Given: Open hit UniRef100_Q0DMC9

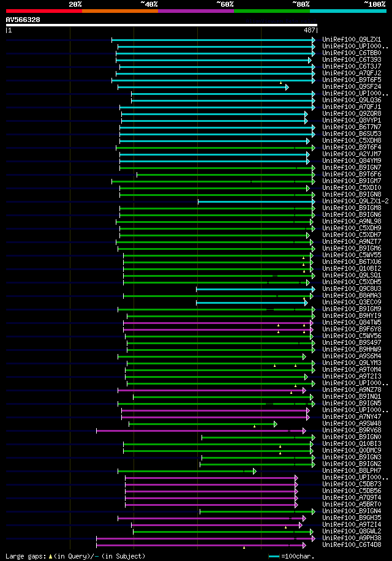Looking at the screenshot, I should (x=352, y=450).
